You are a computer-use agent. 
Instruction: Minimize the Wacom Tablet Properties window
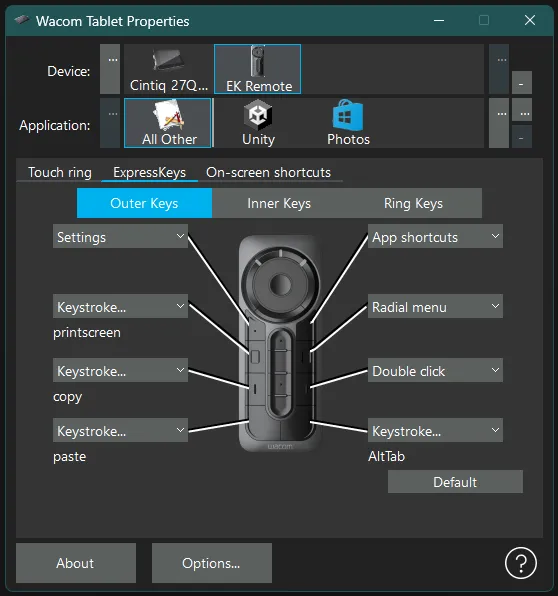[x=439, y=20]
